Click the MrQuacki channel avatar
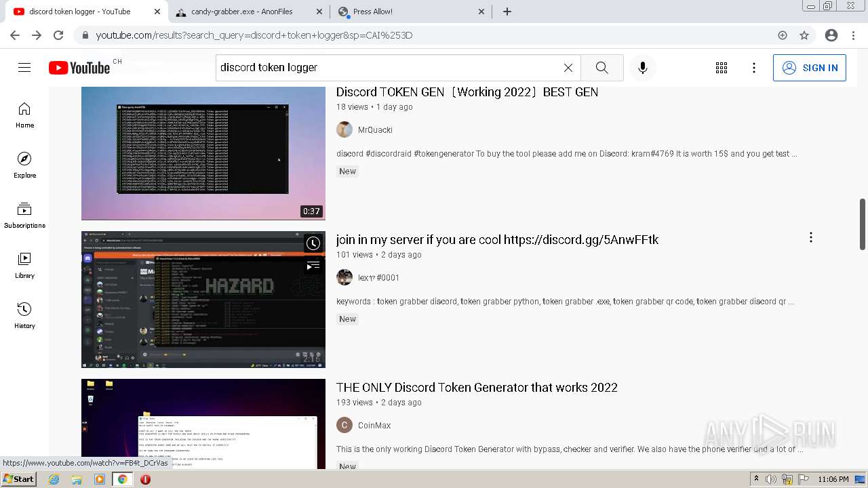Image resolution: width=868 pixels, height=488 pixels. [x=344, y=129]
